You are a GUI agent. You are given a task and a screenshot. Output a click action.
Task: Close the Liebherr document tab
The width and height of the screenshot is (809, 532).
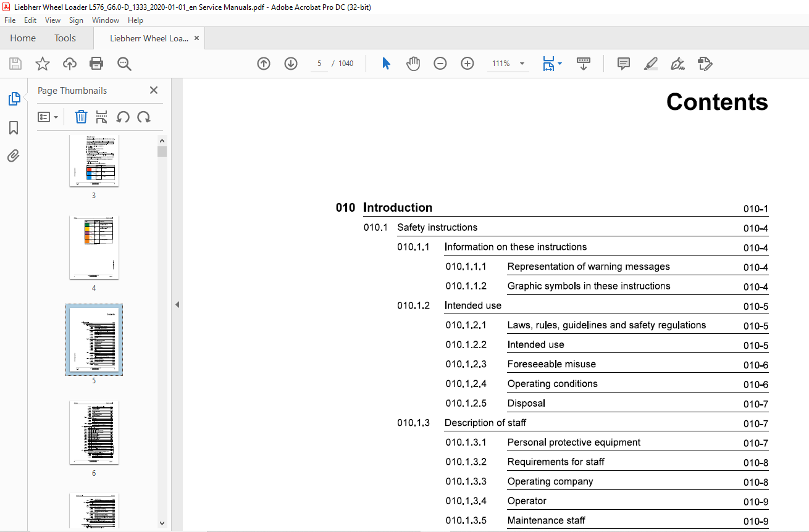196,38
